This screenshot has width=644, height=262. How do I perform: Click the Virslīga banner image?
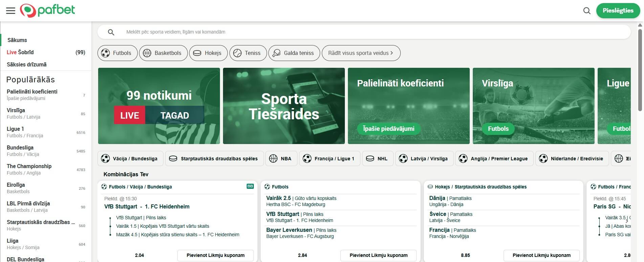click(x=534, y=106)
